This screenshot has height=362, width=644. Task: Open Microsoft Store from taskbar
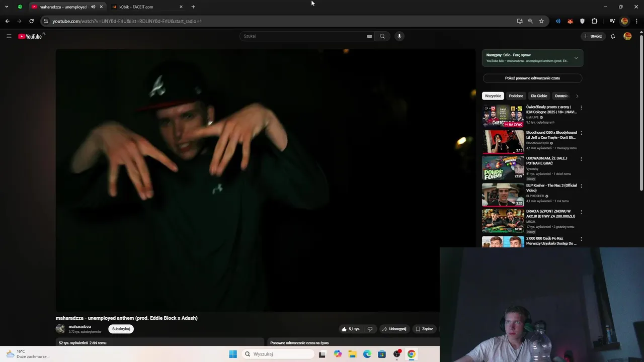pyautogui.click(x=382, y=354)
